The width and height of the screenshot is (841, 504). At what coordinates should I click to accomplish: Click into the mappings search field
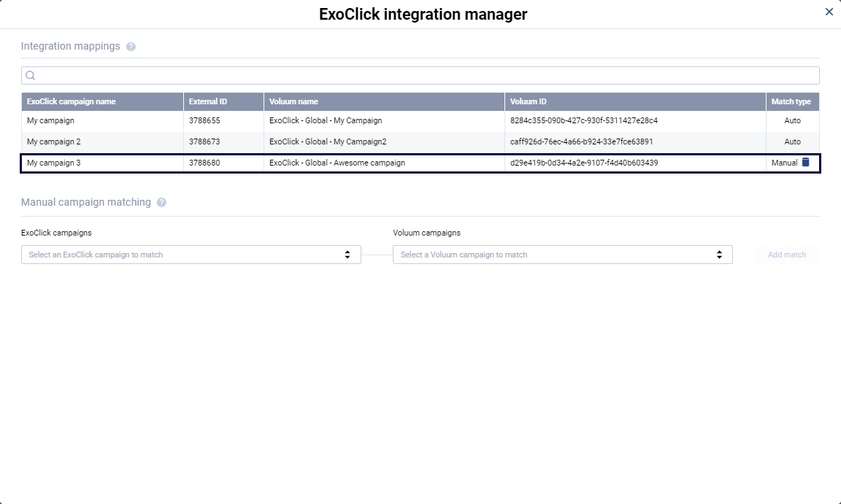(292, 75)
